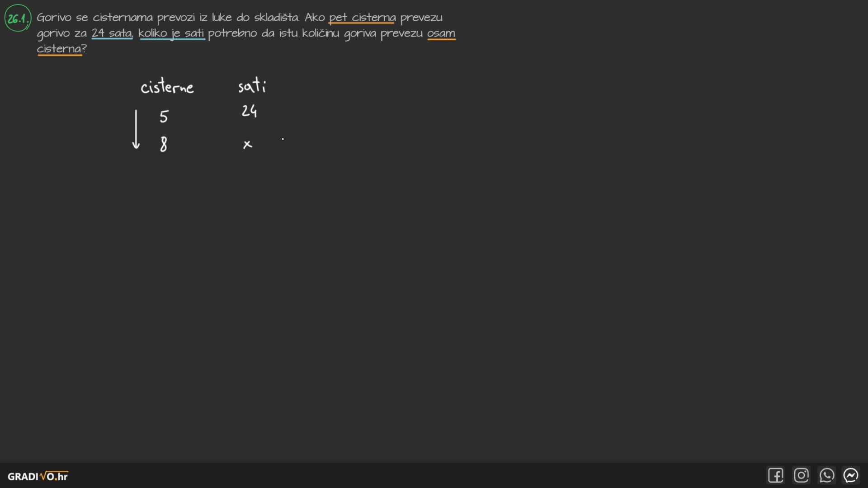Click the small white dot near x
The height and width of the screenshot is (488, 868).
(283, 139)
